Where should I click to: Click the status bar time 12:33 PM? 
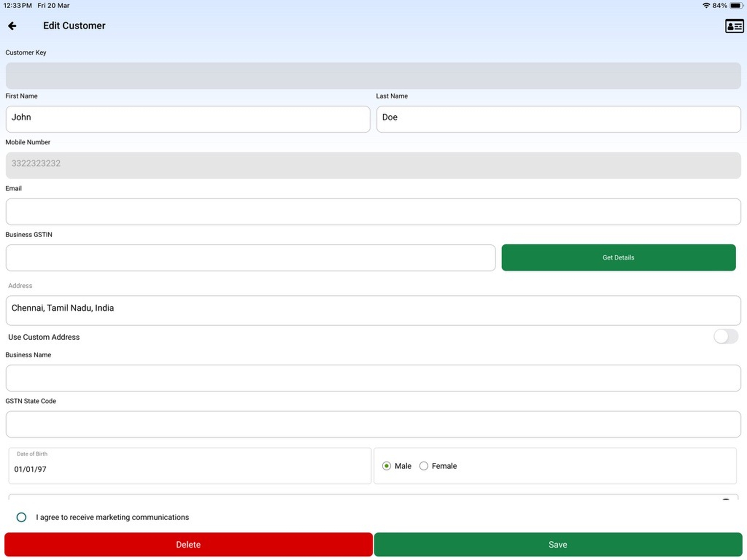pos(17,5)
